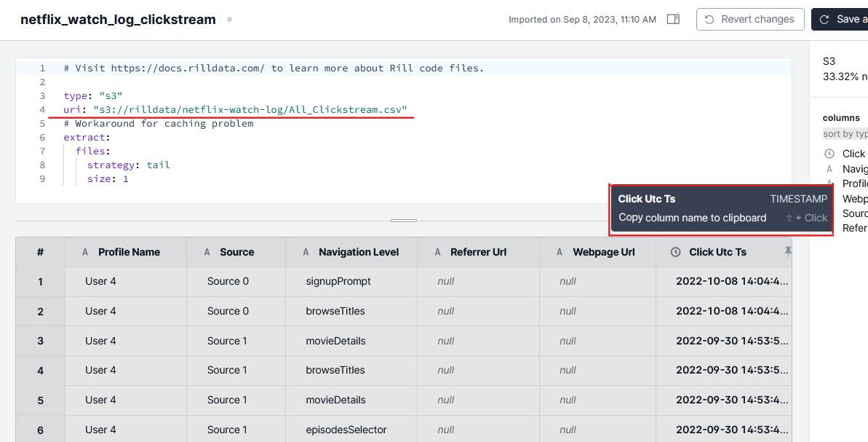This screenshot has height=442, width=868.
Task: Click the unsaved-changes dot next to the title
Action: [x=229, y=20]
